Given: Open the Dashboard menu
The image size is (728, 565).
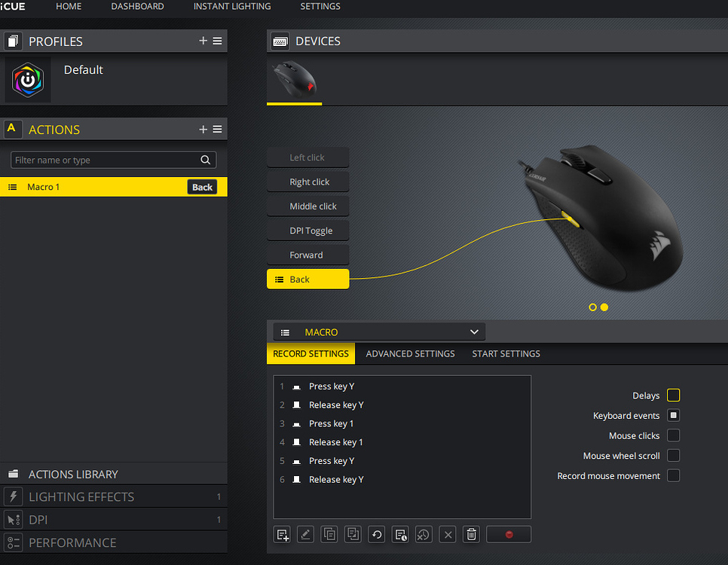Looking at the screenshot, I should coord(137,6).
